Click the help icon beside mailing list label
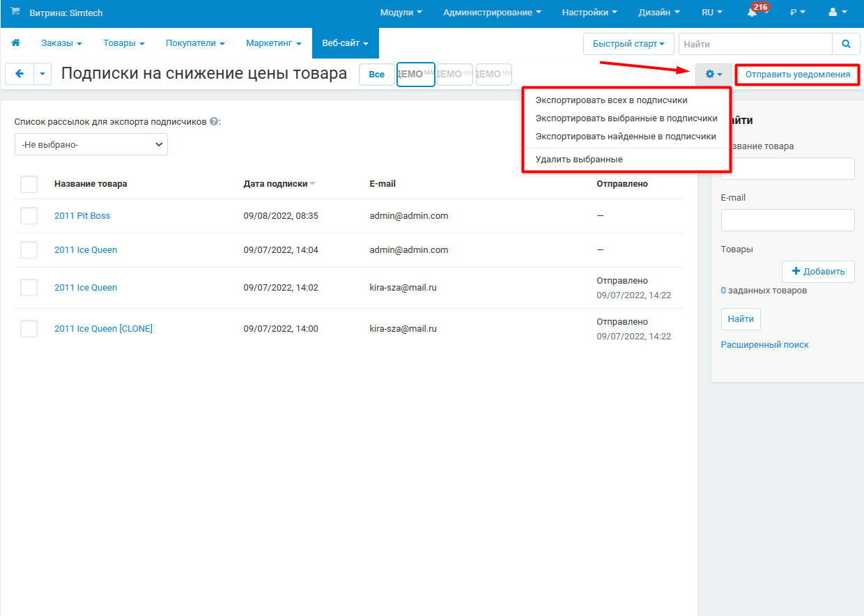864x616 pixels. tap(214, 121)
